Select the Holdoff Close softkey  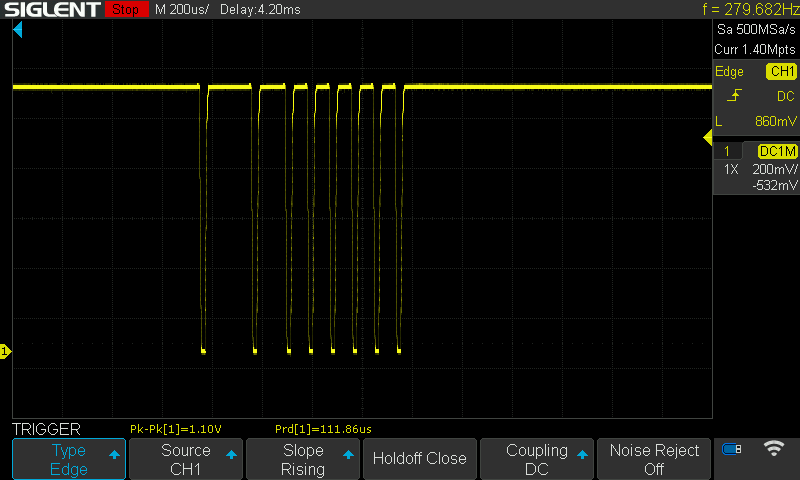tap(419, 459)
